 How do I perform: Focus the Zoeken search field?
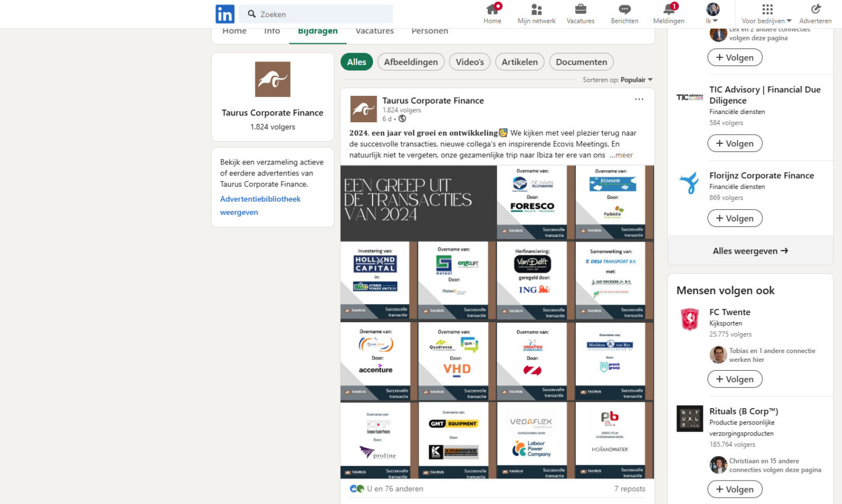click(316, 14)
